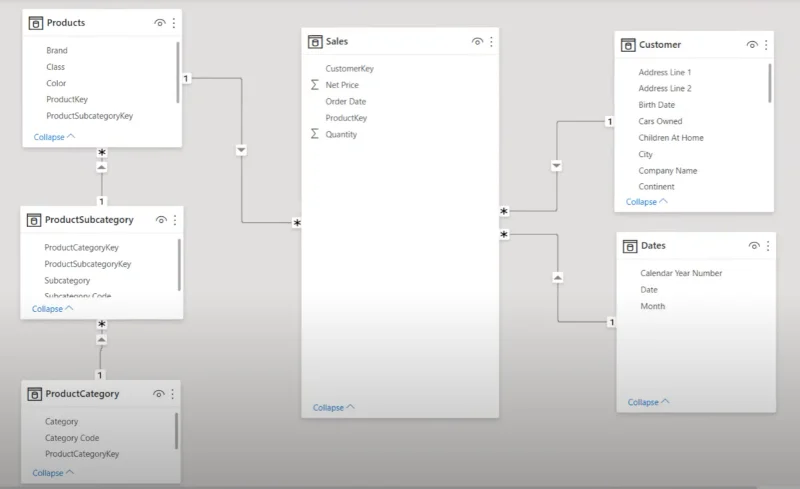Click the Customer table icon
This screenshot has width=800, height=489.
coord(628,45)
